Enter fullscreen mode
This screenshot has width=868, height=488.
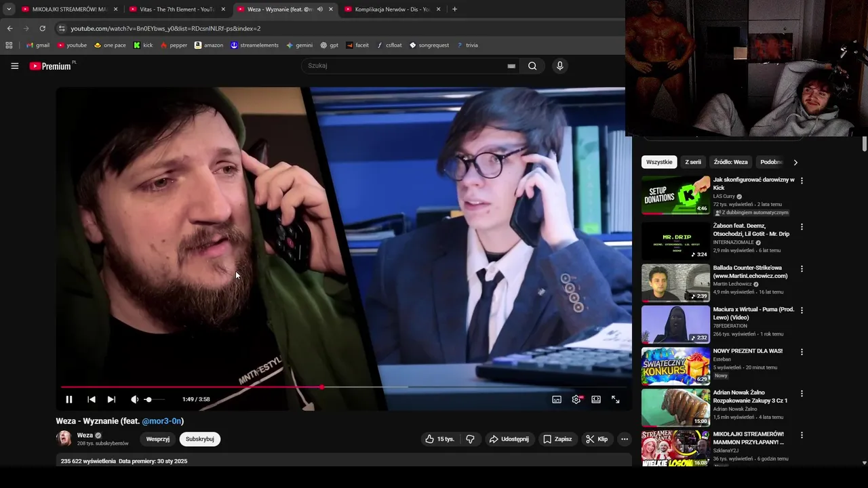[616, 399]
